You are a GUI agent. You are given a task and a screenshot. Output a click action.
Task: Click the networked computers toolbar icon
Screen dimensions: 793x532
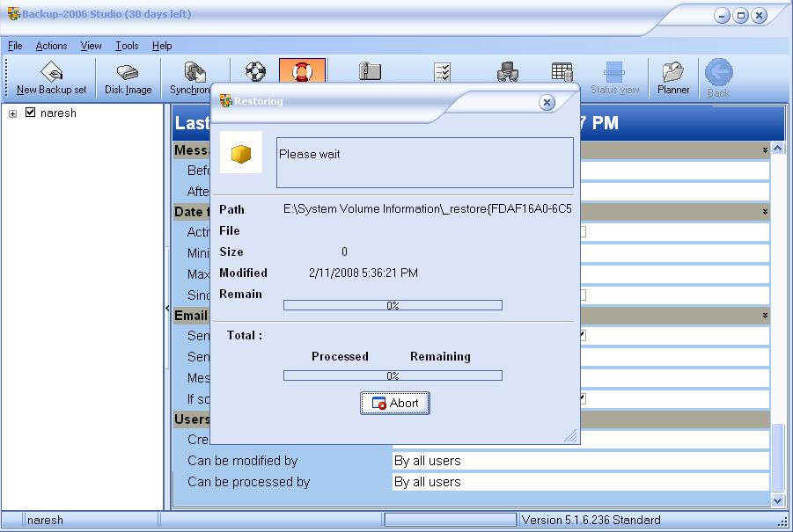click(x=508, y=71)
